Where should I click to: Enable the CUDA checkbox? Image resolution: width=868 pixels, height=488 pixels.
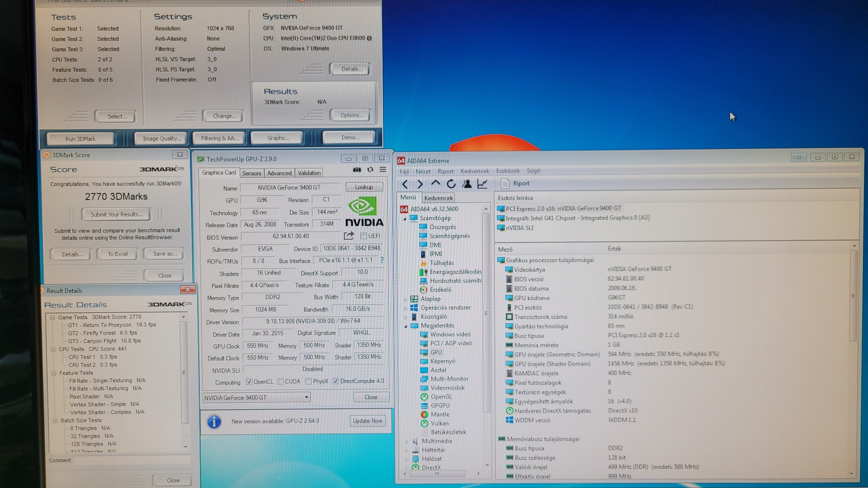click(281, 382)
